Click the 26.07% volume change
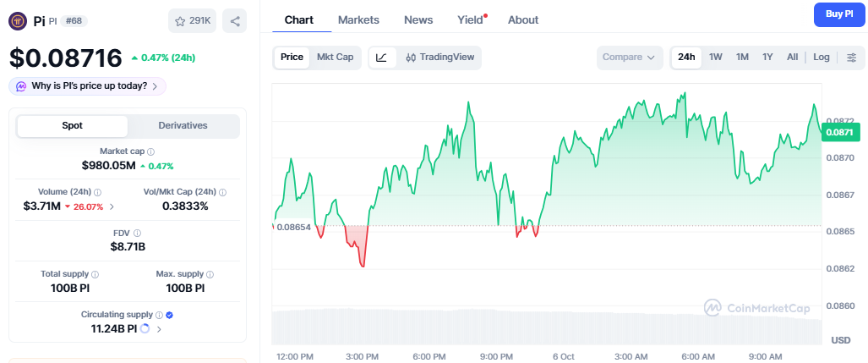The height and width of the screenshot is (363, 868). click(x=84, y=206)
